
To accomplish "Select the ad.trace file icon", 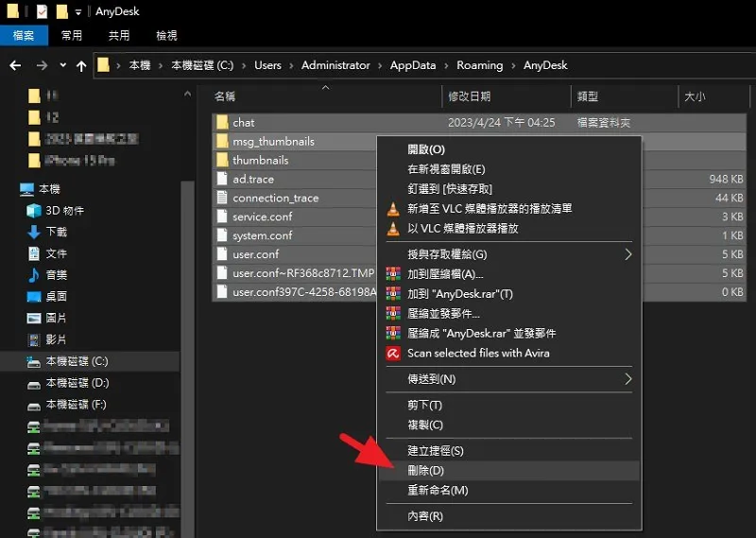I will click(x=222, y=179).
